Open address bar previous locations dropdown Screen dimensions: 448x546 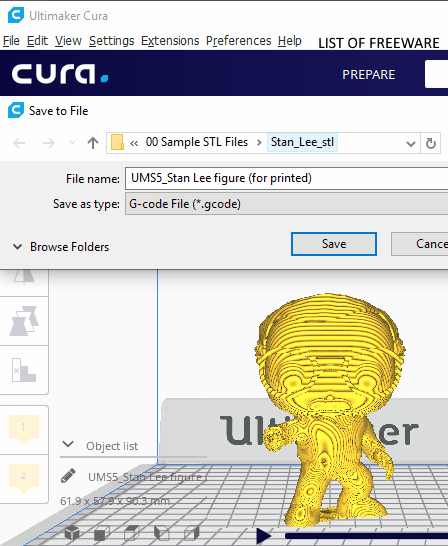(x=411, y=143)
